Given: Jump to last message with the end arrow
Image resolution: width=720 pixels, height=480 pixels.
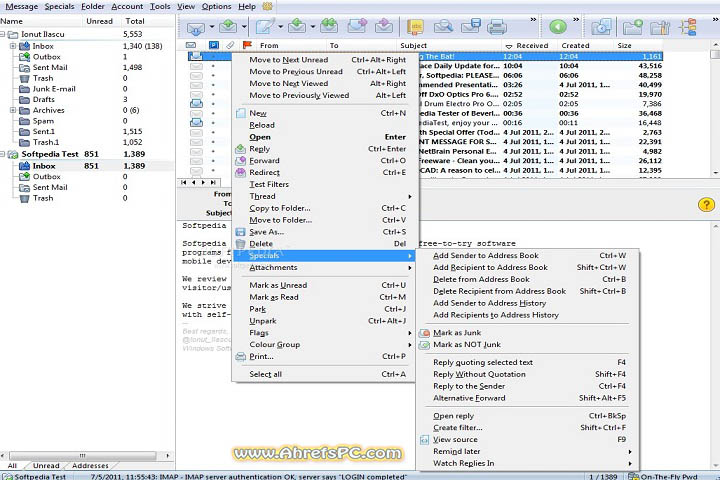Looking at the screenshot, I should point(213,182).
